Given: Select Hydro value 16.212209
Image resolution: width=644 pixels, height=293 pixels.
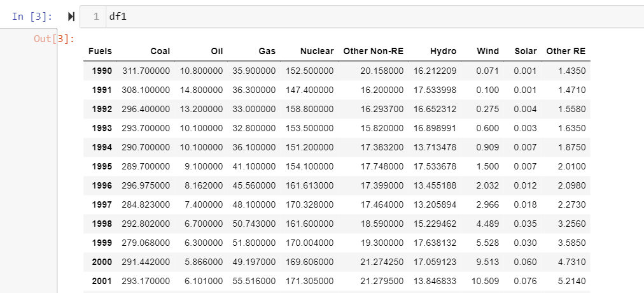Looking at the screenshot, I should 435,71.
